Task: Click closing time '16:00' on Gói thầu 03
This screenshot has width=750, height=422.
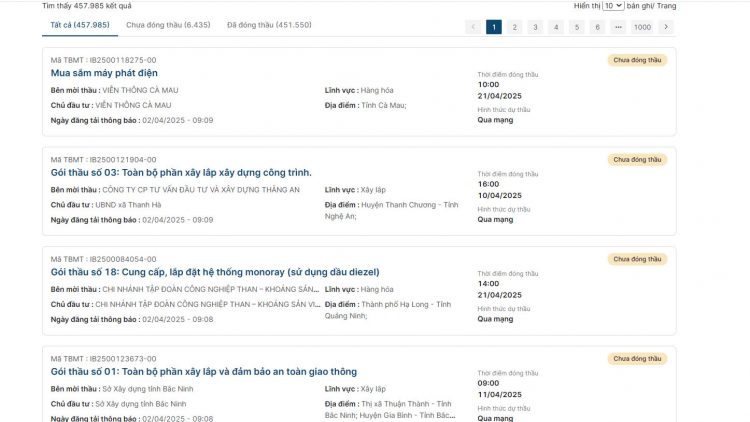Action: (x=488, y=184)
